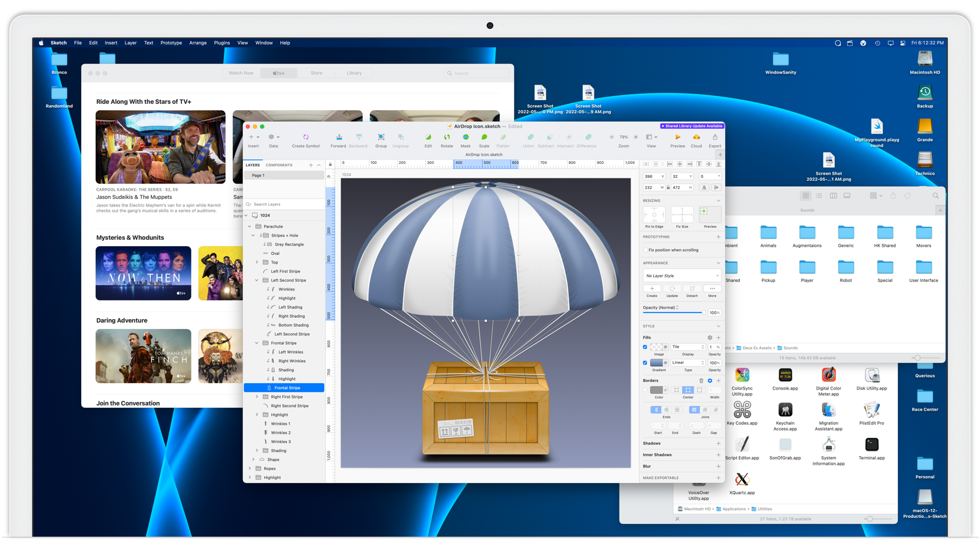Viewport: 980px width, 560px height.
Task: Collapse the Frontal Stripe group
Action: (257, 343)
